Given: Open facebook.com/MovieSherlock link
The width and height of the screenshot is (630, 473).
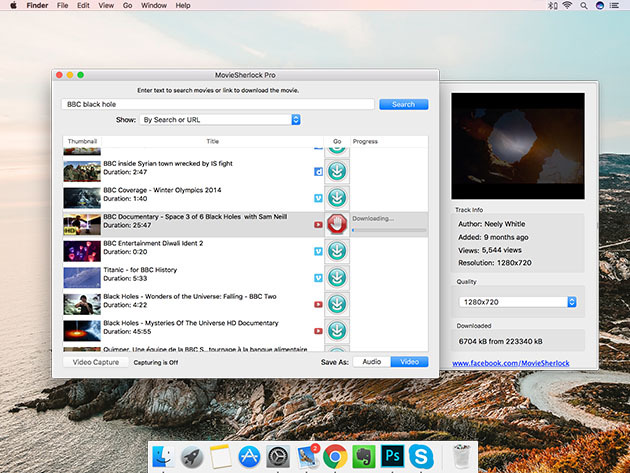Looking at the screenshot, I should tap(510, 363).
